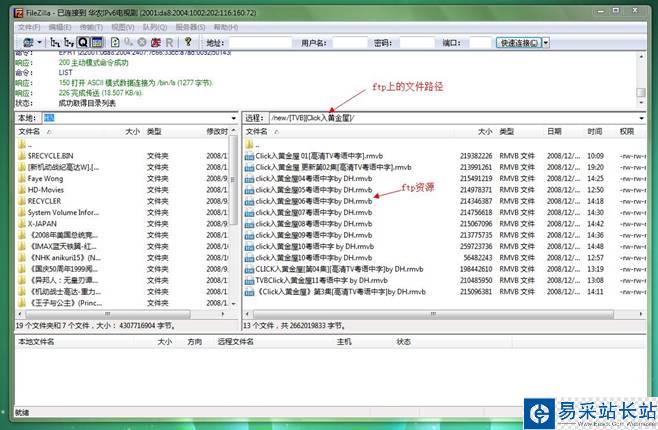Open the 传输(T) menu
Image resolution: width=658 pixels, height=430 pixels.
pos(91,27)
